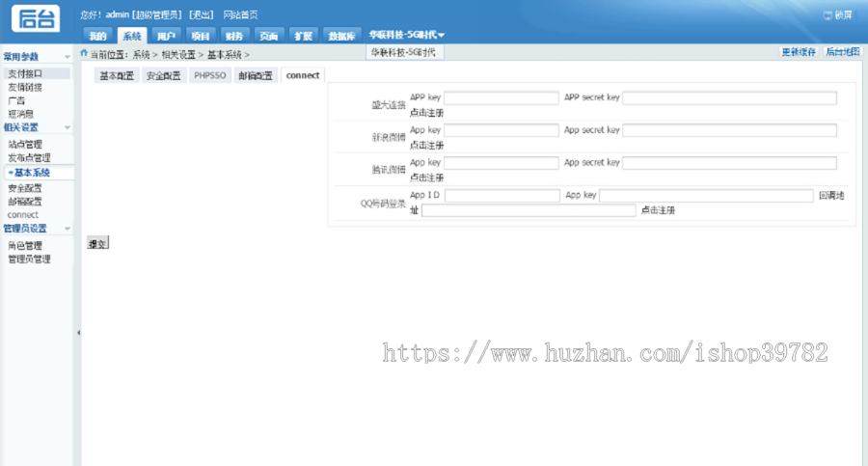Screen dimensions: 868x466
Task: Open 发布点管理 in the sidebar
Action: click(x=29, y=157)
